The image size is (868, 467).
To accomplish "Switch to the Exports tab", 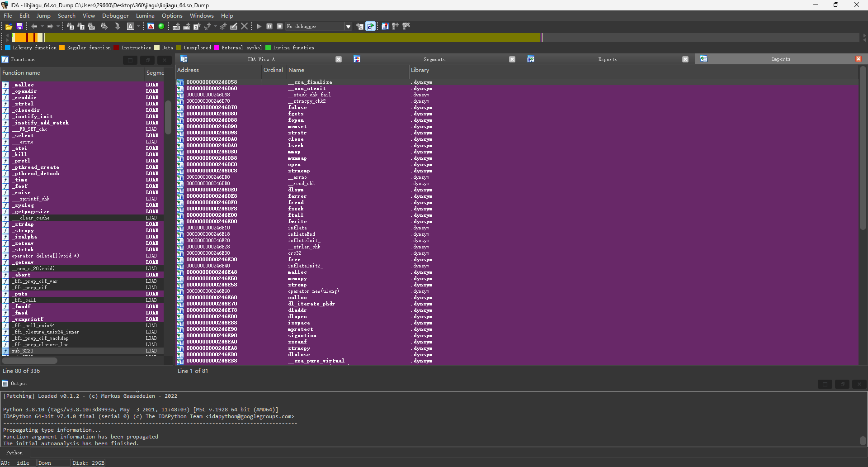I will (608, 59).
